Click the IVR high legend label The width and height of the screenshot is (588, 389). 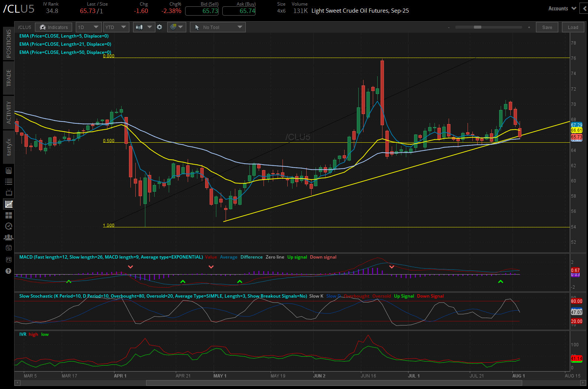[x=33, y=334]
